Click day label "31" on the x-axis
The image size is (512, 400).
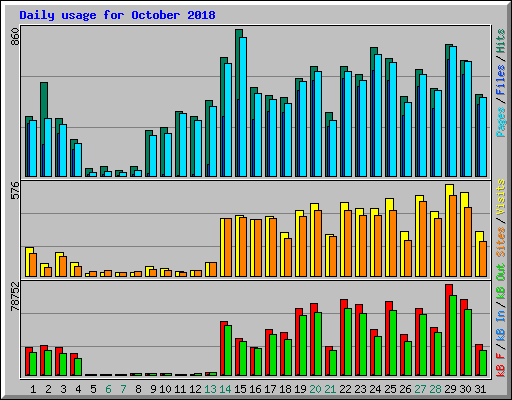[x=480, y=389]
